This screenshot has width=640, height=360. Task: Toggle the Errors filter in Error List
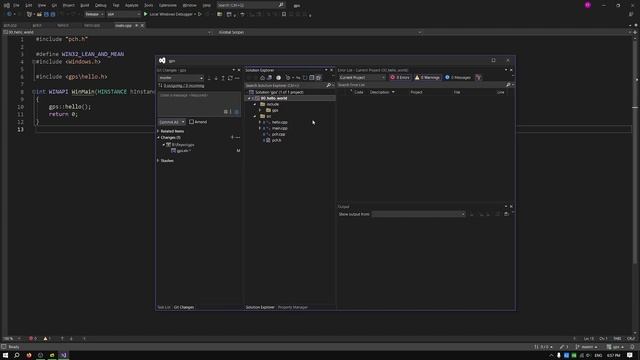click(400, 78)
